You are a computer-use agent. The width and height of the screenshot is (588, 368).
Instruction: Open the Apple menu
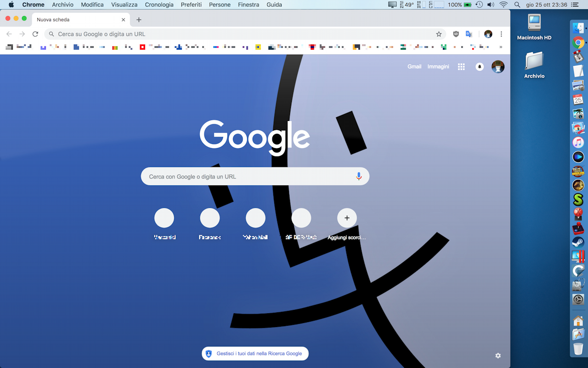pyautogui.click(x=11, y=5)
